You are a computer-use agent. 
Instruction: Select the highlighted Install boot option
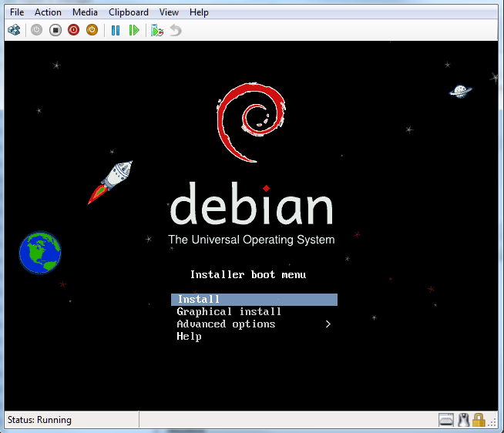(x=254, y=299)
